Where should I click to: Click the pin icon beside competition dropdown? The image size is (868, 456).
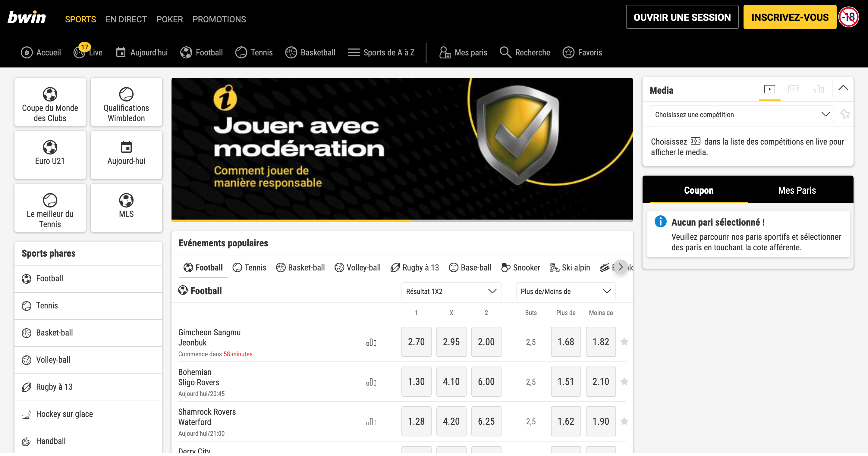(x=845, y=114)
